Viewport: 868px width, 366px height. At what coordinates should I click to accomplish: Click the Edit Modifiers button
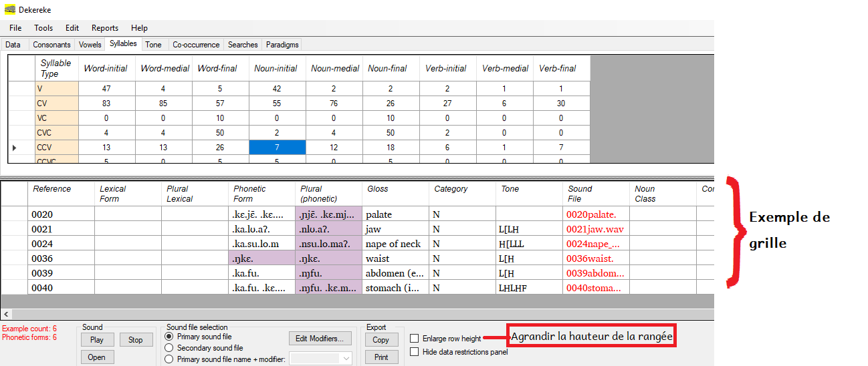click(x=320, y=339)
